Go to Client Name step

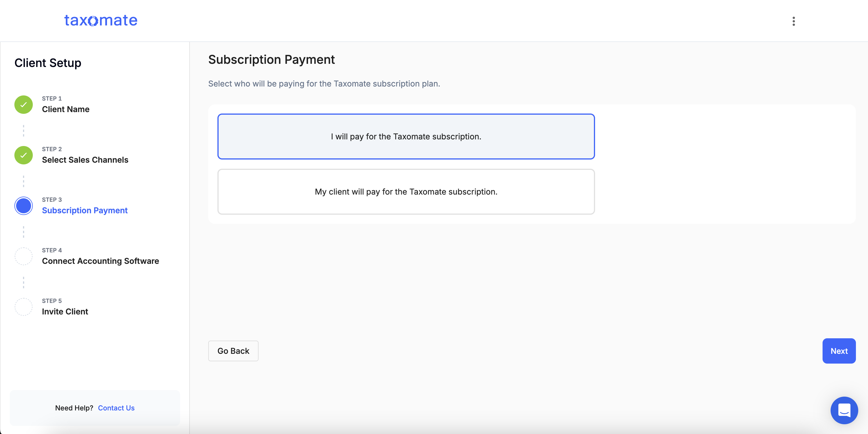point(66,109)
